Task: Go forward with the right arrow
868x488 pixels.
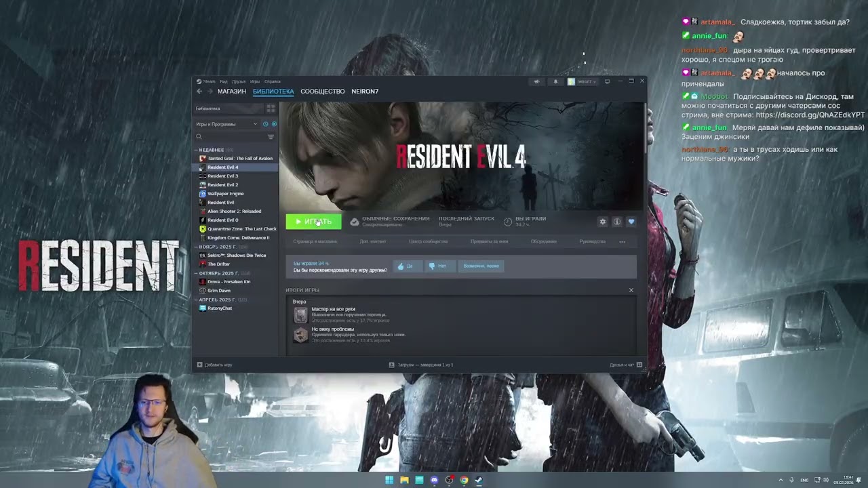Action: click(210, 91)
